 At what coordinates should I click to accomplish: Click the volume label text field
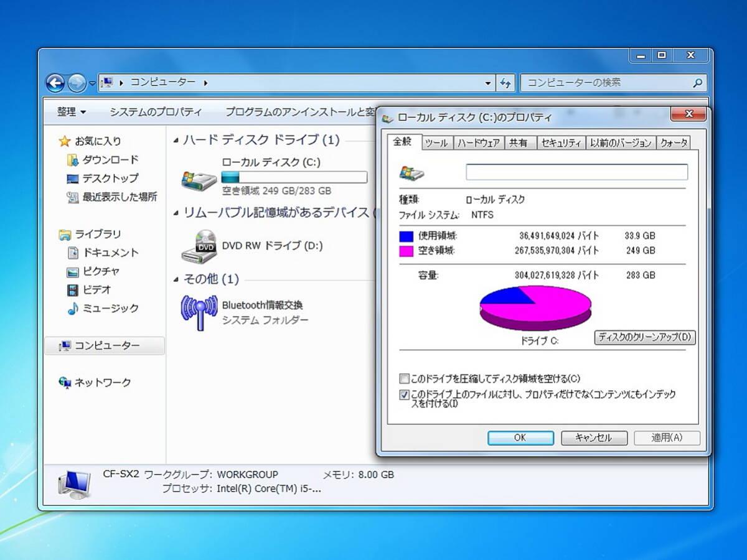(x=577, y=172)
